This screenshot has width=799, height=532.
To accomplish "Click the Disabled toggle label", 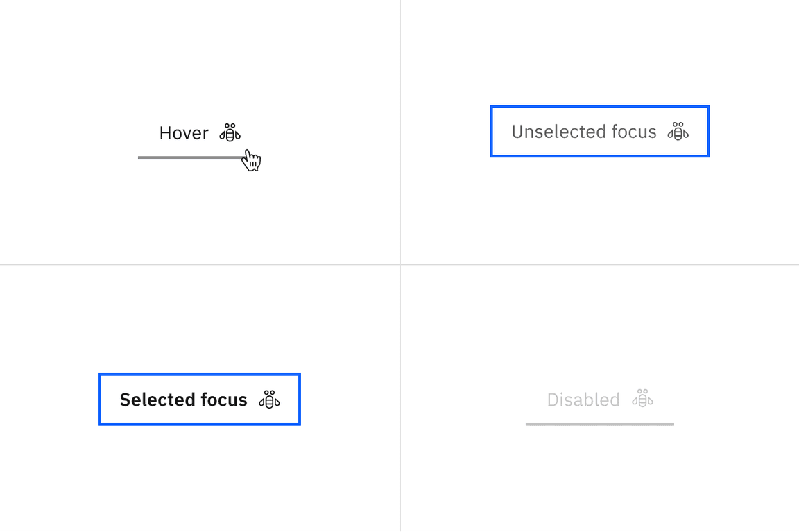I will pyautogui.click(x=583, y=400).
